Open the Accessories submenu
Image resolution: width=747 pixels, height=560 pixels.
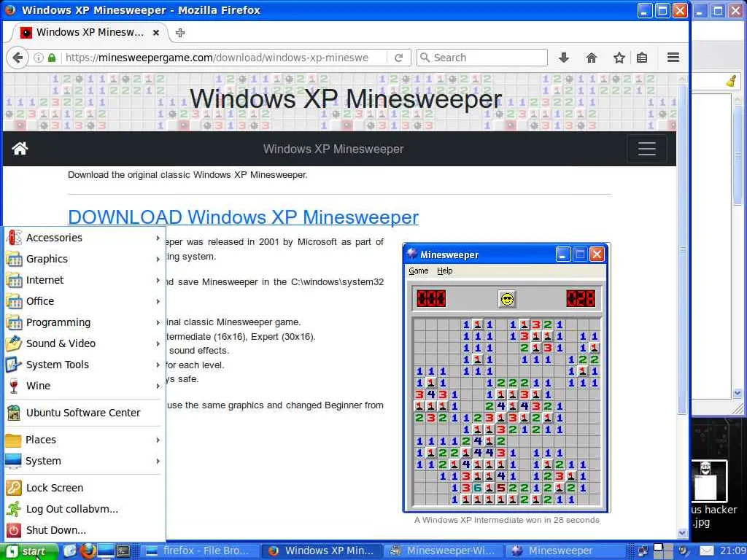(x=85, y=237)
